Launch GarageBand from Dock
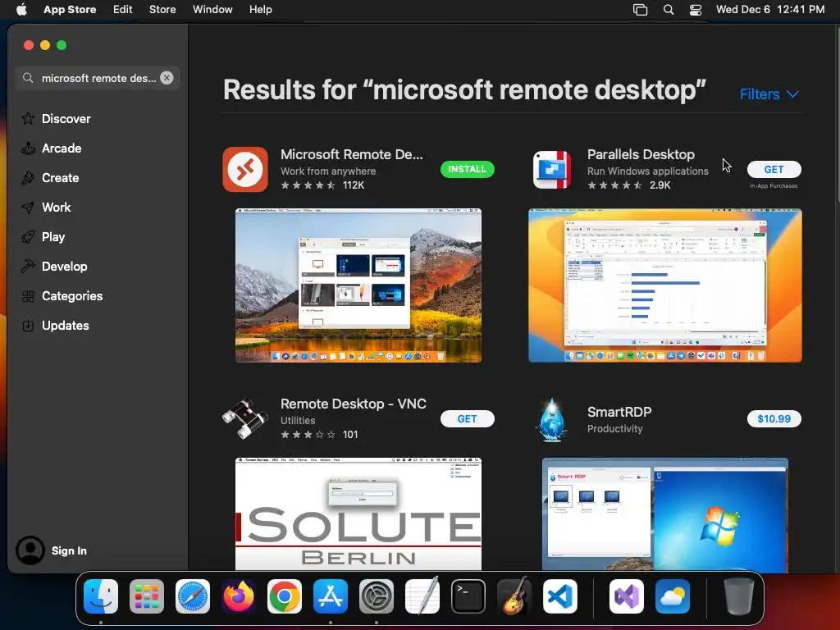This screenshot has height=630, width=840. [514, 596]
